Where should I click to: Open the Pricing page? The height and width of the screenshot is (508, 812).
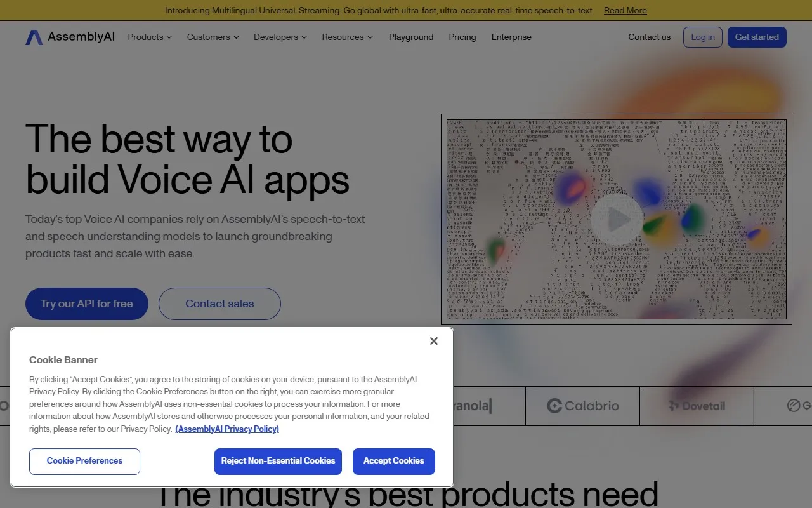pos(462,37)
